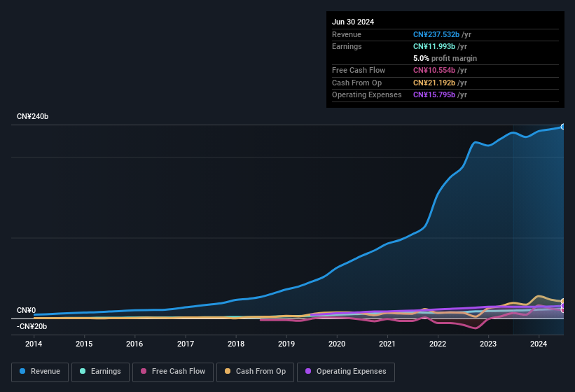
Task: Click the 5.0% profit margin text
Action: click(x=445, y=58)
